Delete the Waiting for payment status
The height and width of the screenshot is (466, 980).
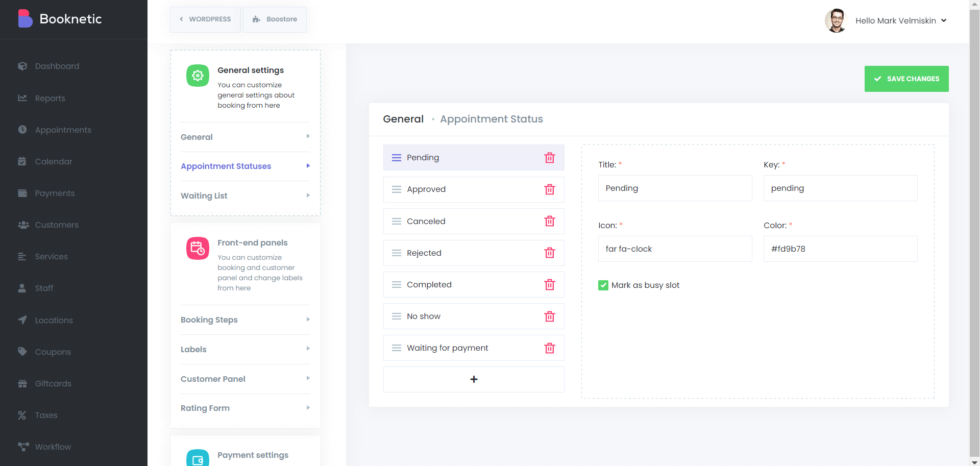pos(550,348)
